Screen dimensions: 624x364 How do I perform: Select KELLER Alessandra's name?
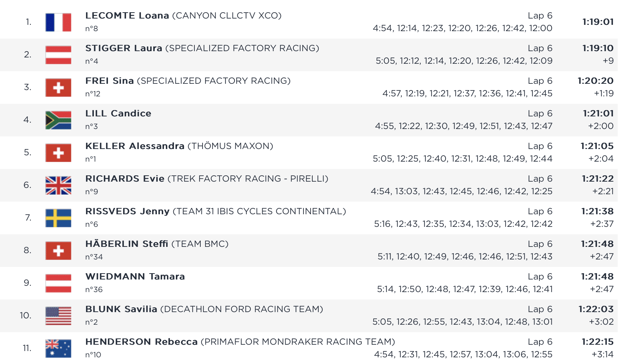click(x=135, y=146)
